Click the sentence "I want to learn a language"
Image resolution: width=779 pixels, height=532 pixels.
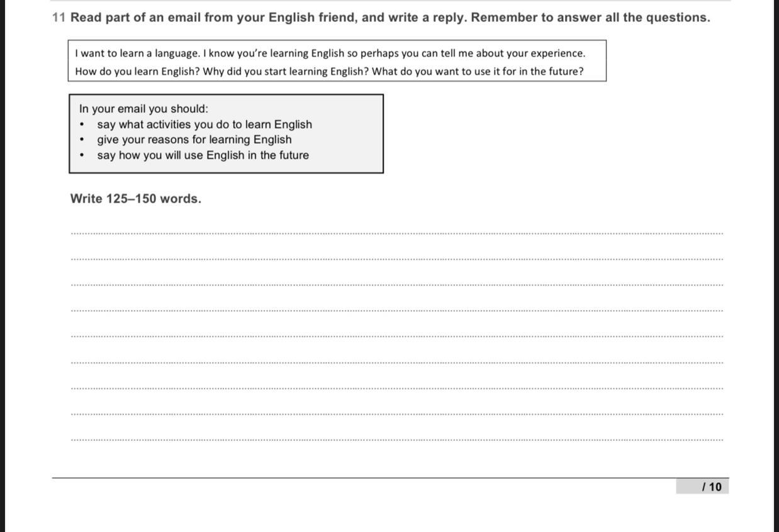click(x=137, y=53)
